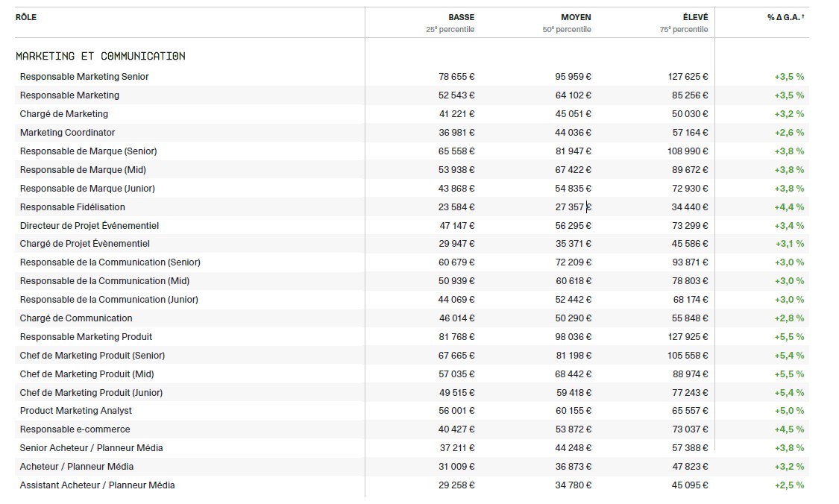Image resolution: width=839 pixels, height=504 pixels.
Task: Click the Assistant Acheteur / Planneur Média label
Action: (x=98, y=485)
